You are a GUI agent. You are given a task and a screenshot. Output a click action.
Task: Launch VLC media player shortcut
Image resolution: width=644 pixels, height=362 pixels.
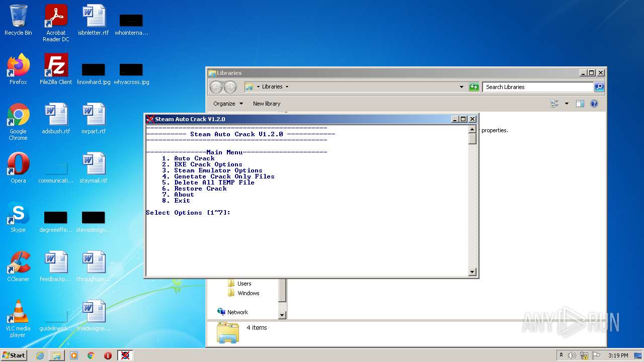(18, 319)
